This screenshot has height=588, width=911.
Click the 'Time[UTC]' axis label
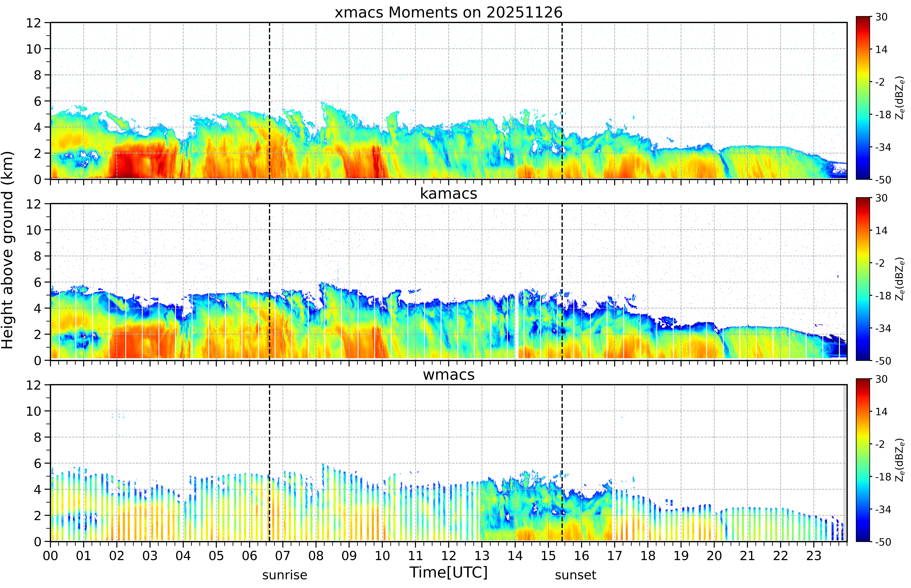point(448,572)
